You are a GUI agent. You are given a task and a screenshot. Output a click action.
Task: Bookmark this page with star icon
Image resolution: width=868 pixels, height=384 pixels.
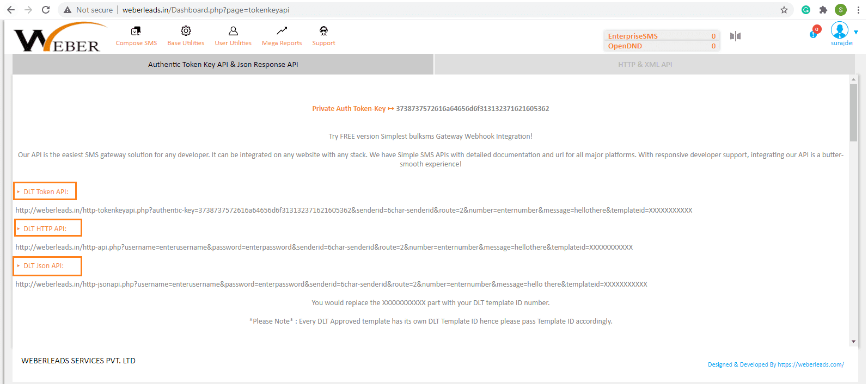tap(784, 10)
